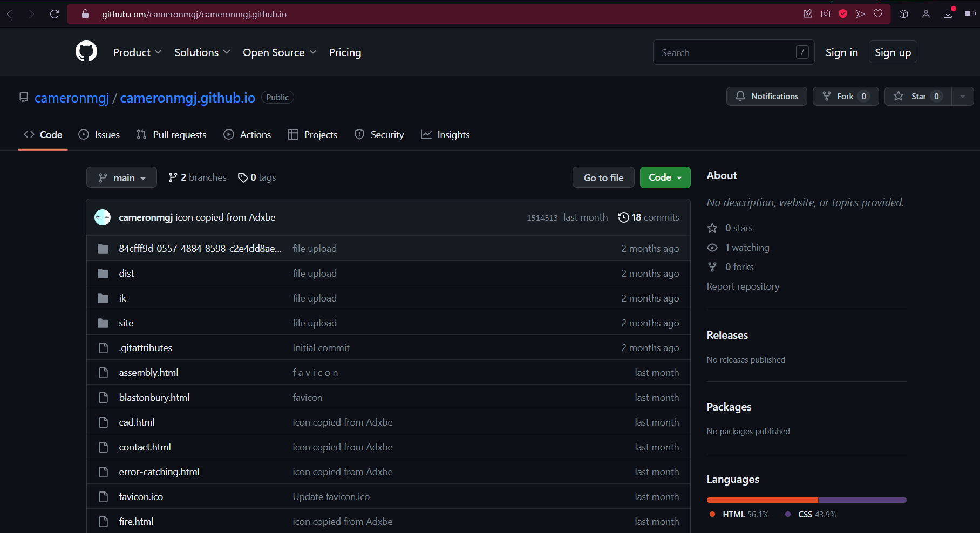The width and height of the screenshot is (980, 533).
Task: Fork the repository with the Fork button
Action: (846, 96)
